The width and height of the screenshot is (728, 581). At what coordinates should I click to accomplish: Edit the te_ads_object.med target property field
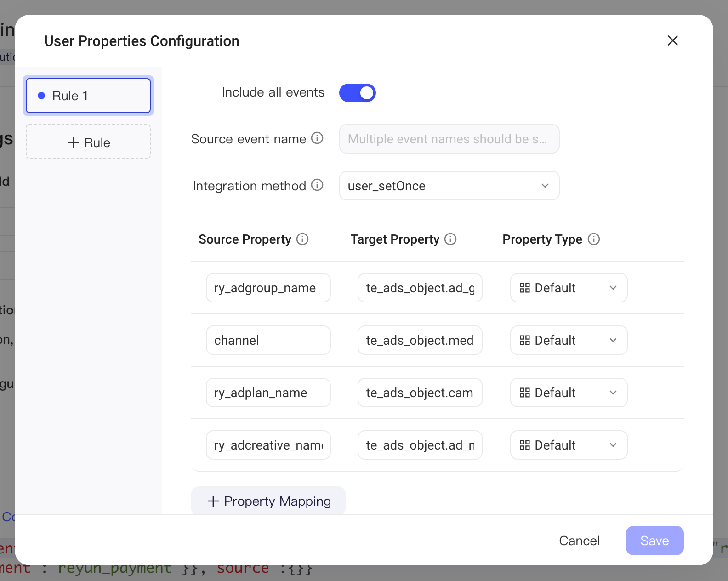coord(420,340)
